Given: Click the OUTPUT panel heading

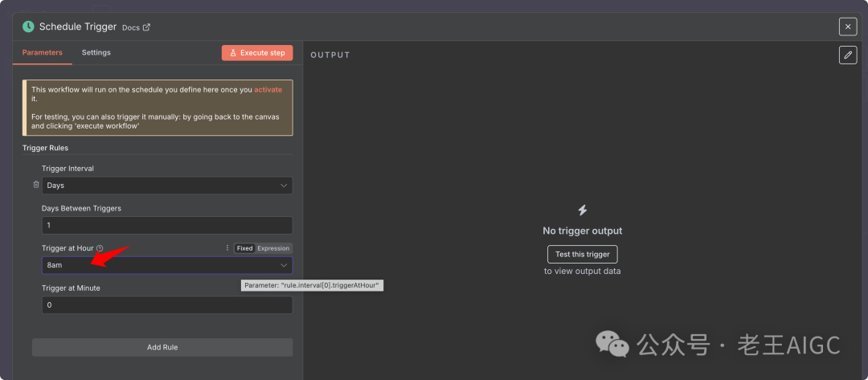Looking at the screenshot, I should 330,55.
